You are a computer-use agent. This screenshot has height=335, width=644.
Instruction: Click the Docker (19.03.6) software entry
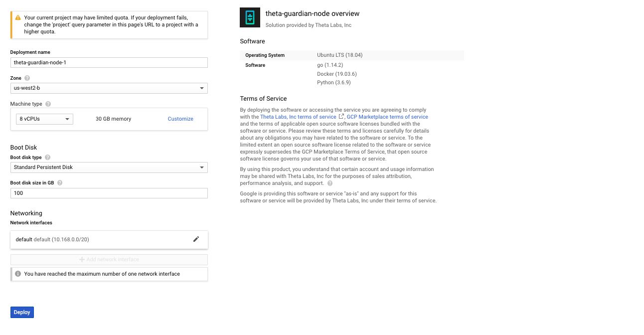point(337,74)
